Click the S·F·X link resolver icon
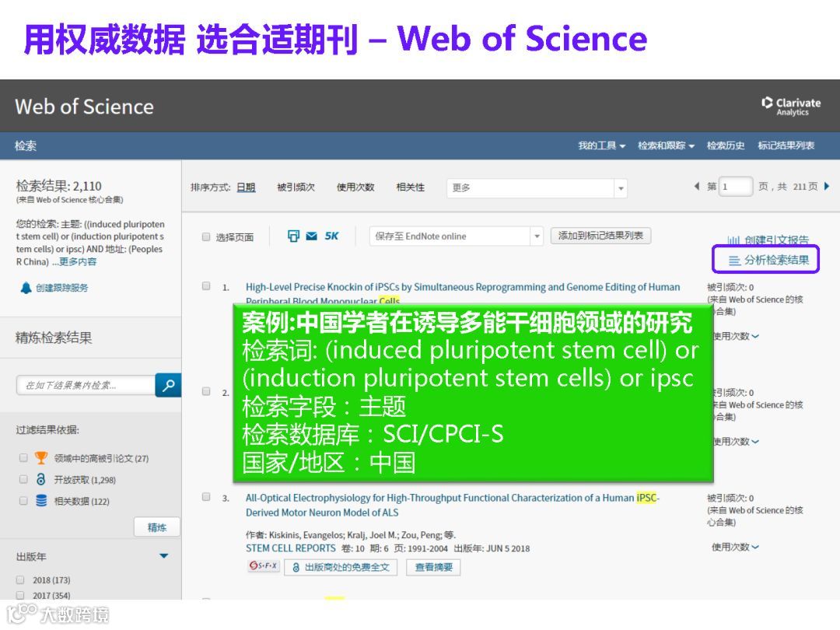 264,566
